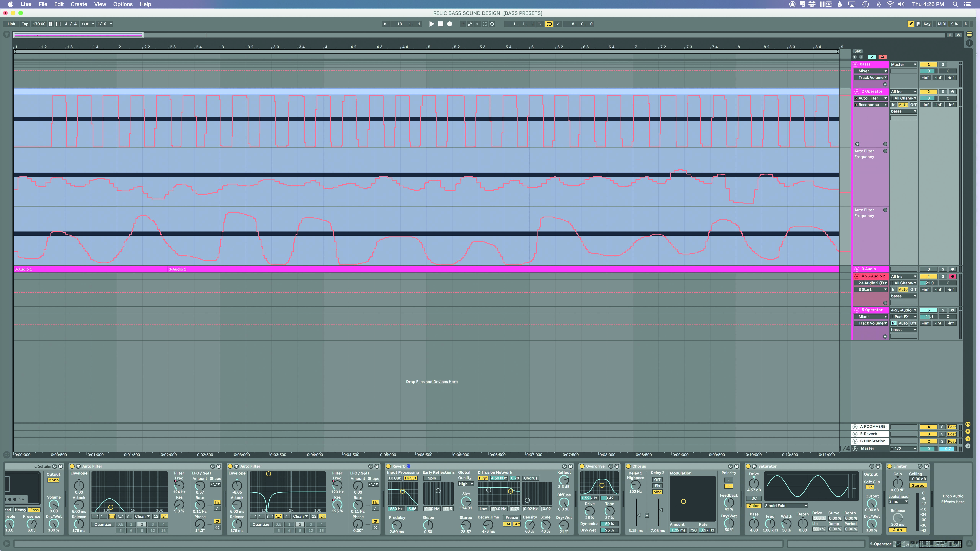Image resolution: width=980 pixels, height=551 pixels.
Task: Start playback with the Play button
Action: point(431,24)
